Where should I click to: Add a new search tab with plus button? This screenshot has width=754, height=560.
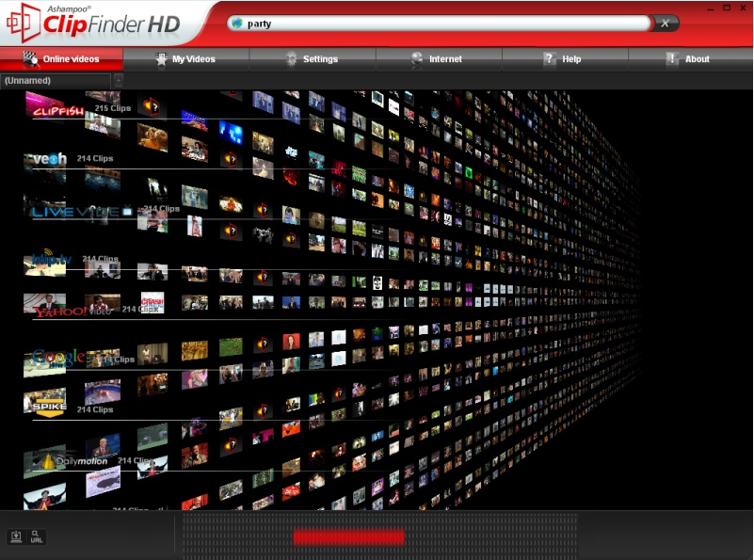[119, 81]
